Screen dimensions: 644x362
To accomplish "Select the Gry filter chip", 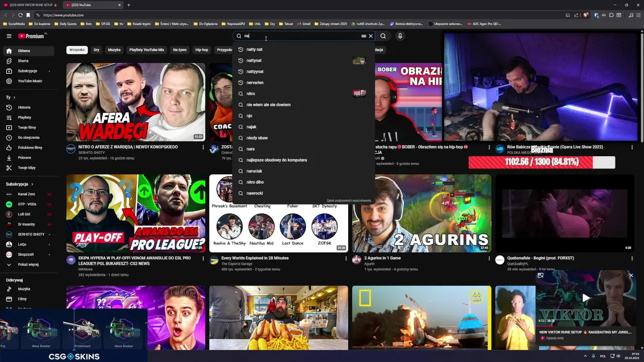I will 96,50.
